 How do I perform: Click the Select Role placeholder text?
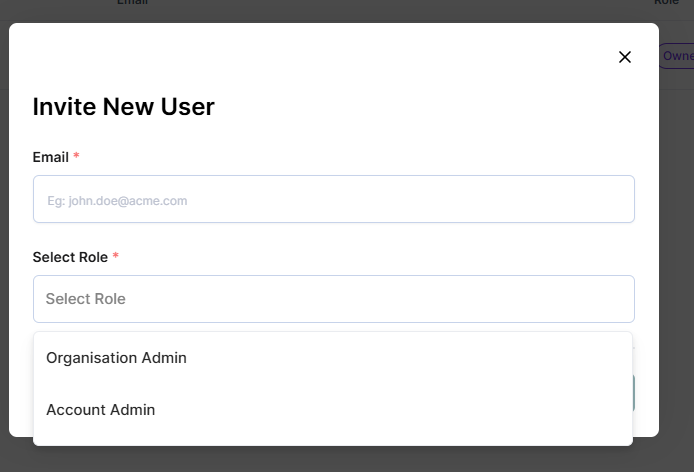click(x=85, y=299)
